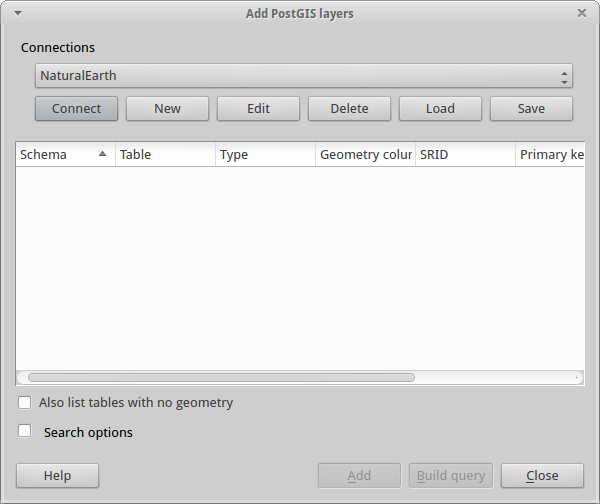Screen dimensions: 600x504
Task: Create a New connection
Action: point(168,109)
